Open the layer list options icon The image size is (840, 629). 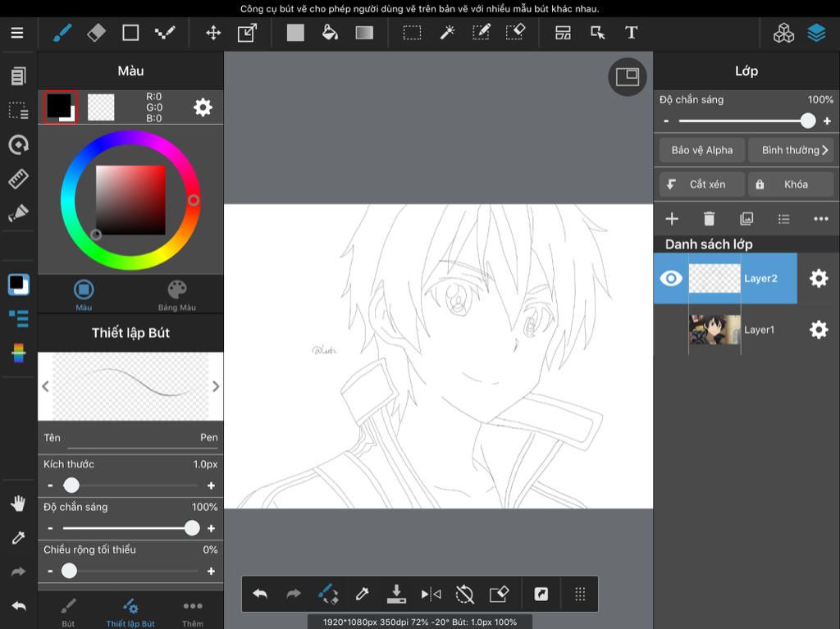coord(783,219)
